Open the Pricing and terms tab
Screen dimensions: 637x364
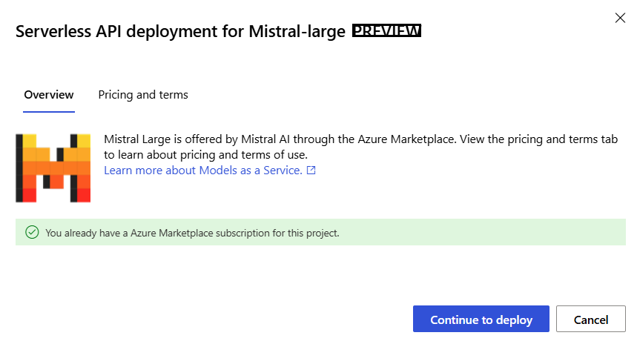pyautogui.click(x=143, y=95)
